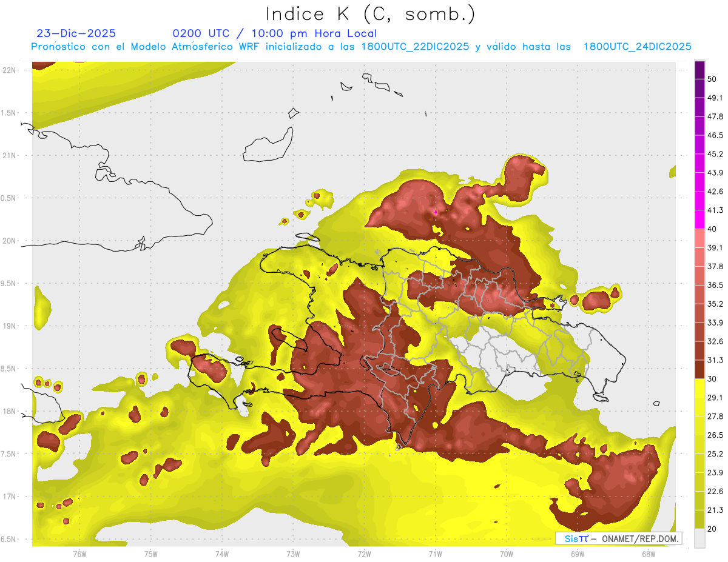The height and width of the screenshot is (562, 728).
Task: Click the 70W longitude axis label
Action: click(507, 554)
